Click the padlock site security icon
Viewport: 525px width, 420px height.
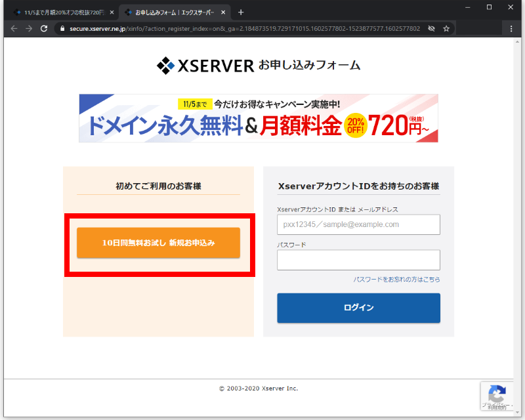pos(62,29)
